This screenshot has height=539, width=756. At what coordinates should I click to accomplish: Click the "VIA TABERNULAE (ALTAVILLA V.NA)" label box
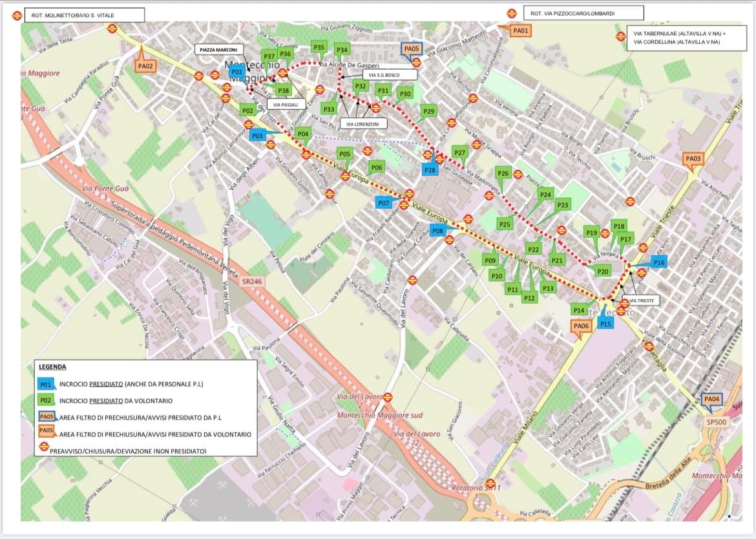tap(687, 38)
